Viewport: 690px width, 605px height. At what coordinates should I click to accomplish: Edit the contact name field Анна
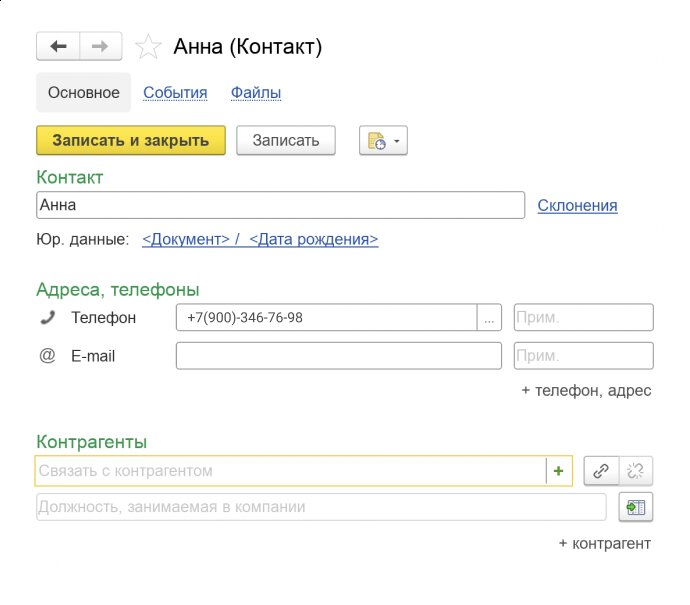pyautogui.click(x=280, y=205)
